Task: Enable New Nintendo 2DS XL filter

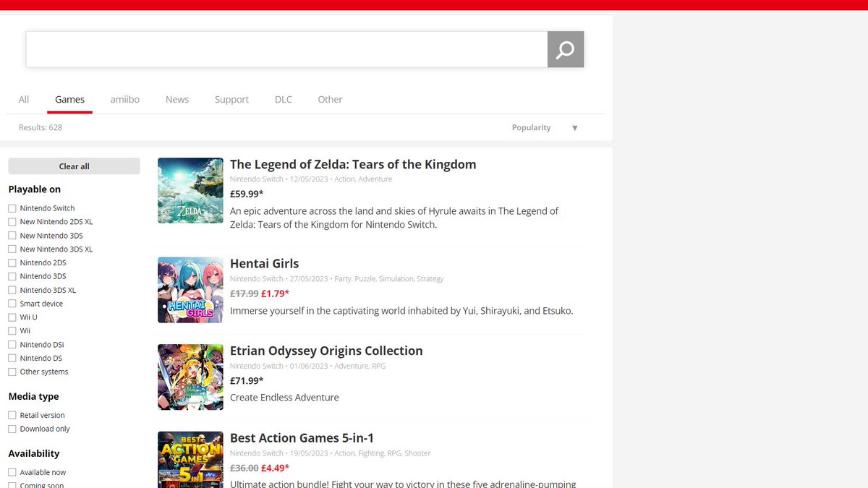Action: tap(12, 222)
